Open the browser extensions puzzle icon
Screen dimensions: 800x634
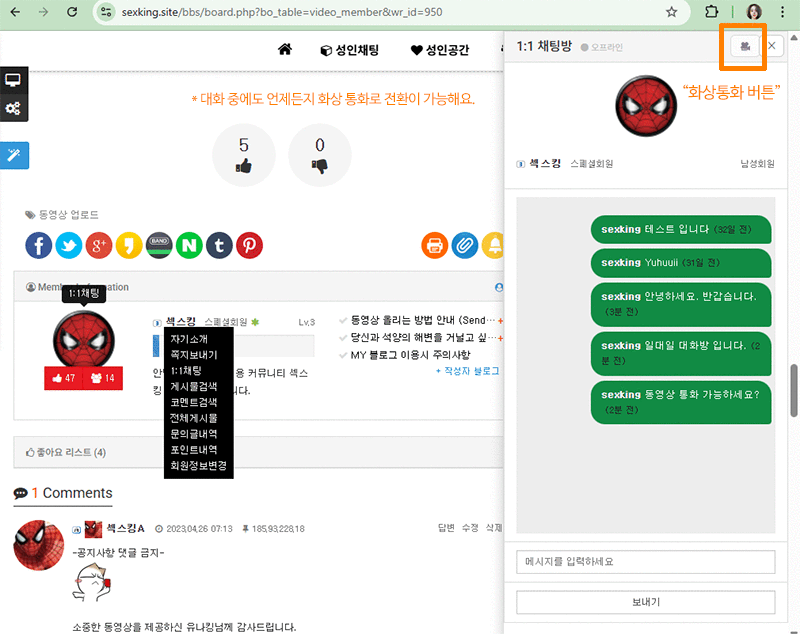712,12
